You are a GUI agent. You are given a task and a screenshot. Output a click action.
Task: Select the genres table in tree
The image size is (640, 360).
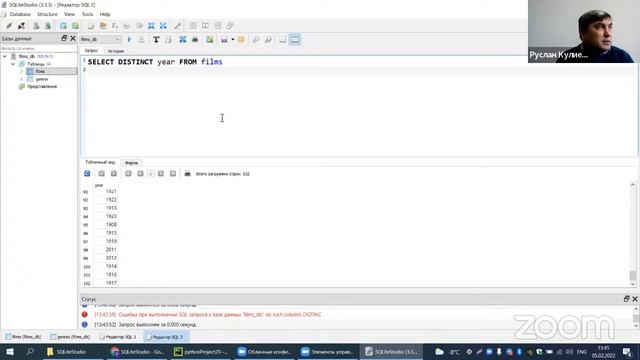click(42, 79)
